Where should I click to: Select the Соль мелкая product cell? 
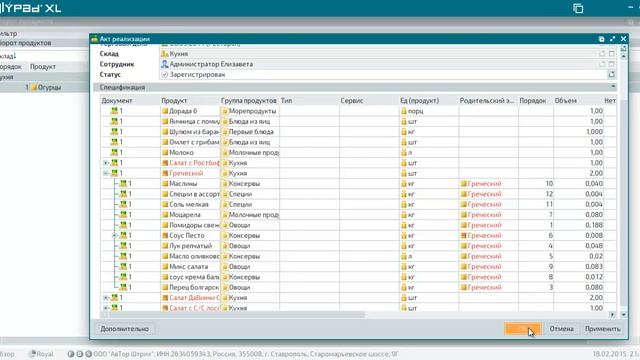[x=190, y=204]
